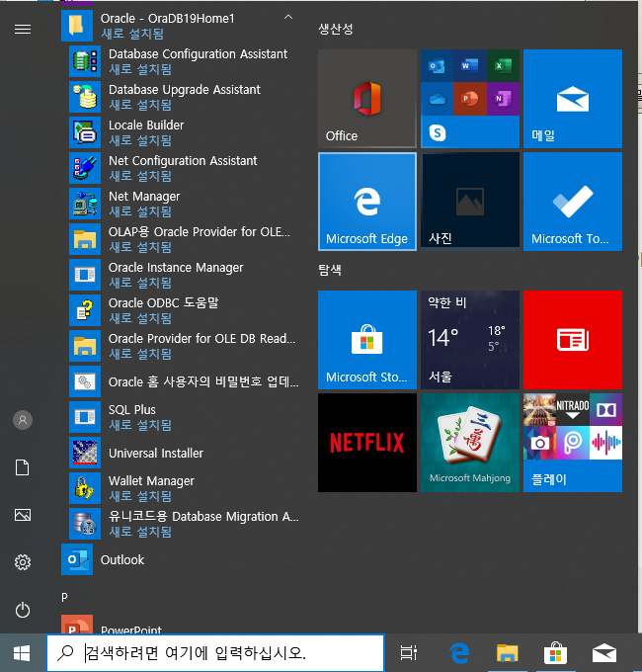
Task: Open Oracle 홈 사용자의 비밀번호 업데이트
Action: [x=184, y=381]
